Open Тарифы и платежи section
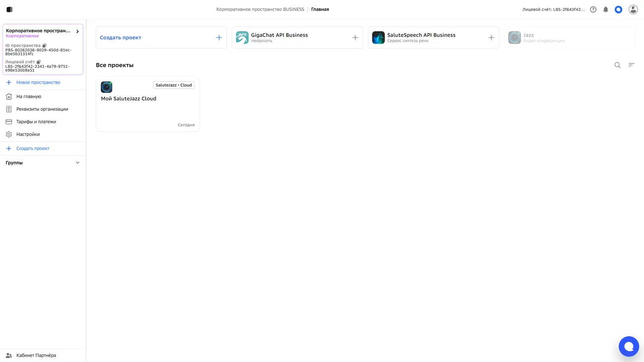The width and height of the screenshot is (644, 362). 36,122
